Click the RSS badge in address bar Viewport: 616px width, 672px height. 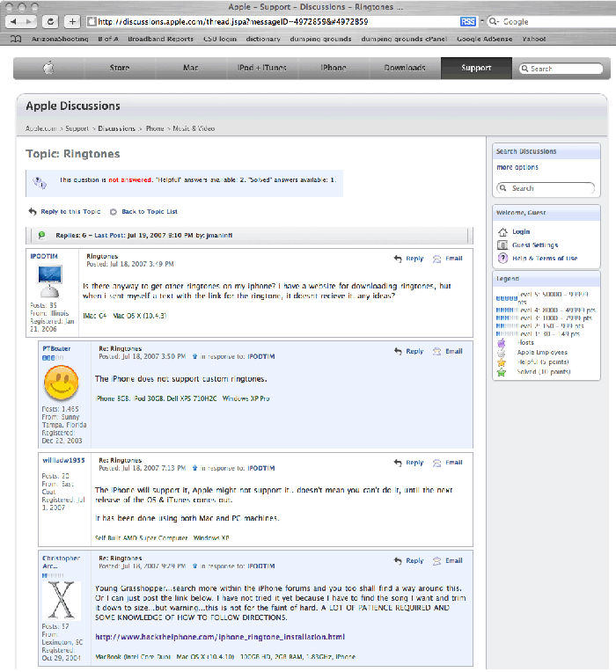pyautogui.click(x=469, y=21)
